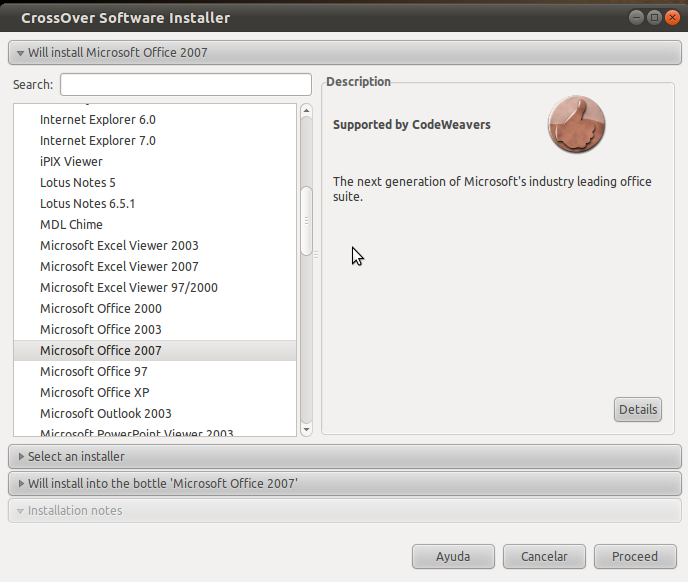Choose Microsoft Office XP from the list
Image resolution: width=688 pixels, height=582 pixels.
pyautogui.click(x=94, y=393)
